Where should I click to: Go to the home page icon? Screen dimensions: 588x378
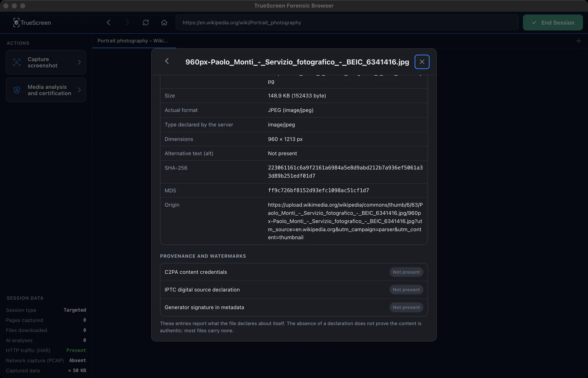pos(164,22)
